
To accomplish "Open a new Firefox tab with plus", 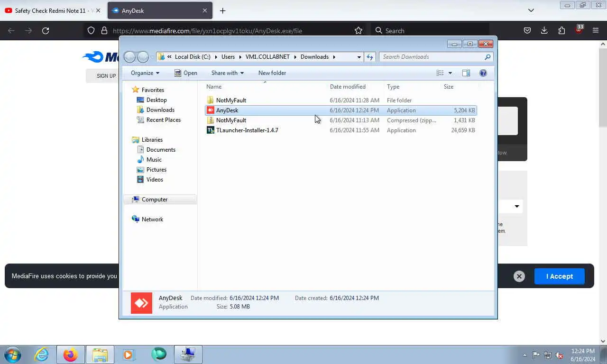I will tap(223, 10).
